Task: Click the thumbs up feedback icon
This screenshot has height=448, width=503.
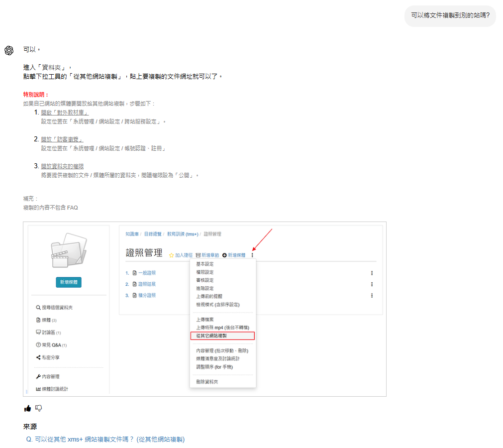Action: point(27,409)
